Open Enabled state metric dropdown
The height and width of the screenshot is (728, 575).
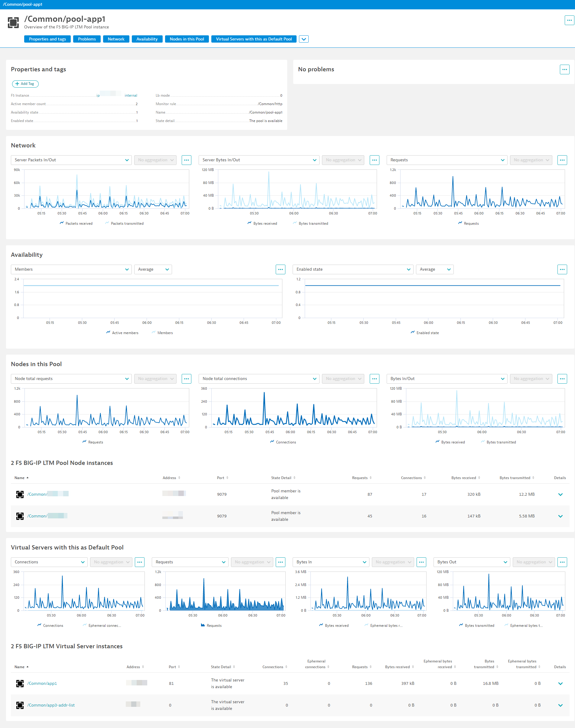(x=353, y=269)
